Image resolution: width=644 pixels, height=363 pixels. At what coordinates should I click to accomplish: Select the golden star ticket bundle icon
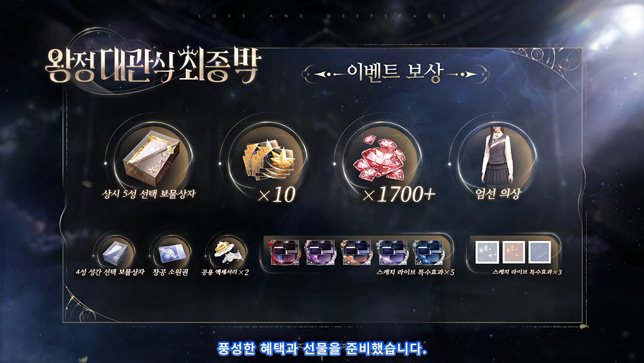tap(266, 162)
